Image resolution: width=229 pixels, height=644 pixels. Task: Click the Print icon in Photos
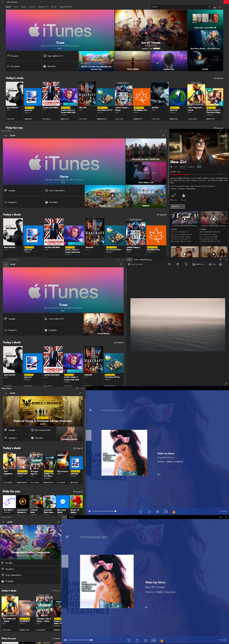click(x=220, y=264)
